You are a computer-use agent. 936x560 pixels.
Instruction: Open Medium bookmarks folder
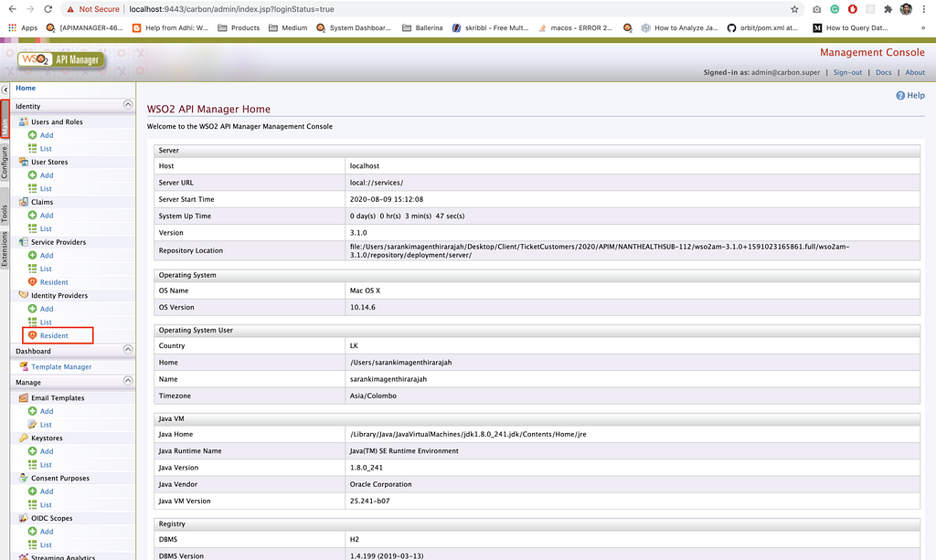(288, 27)
